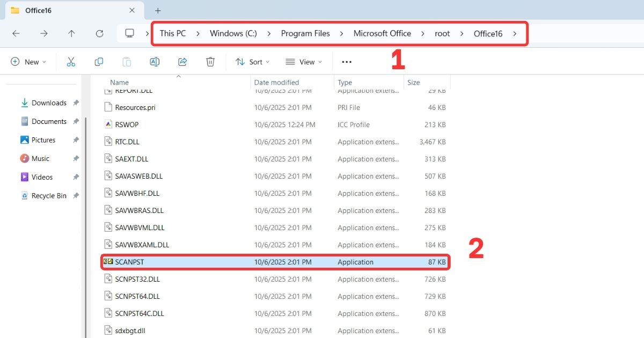Sort files by the Name column header

click(x=119, y=82)
